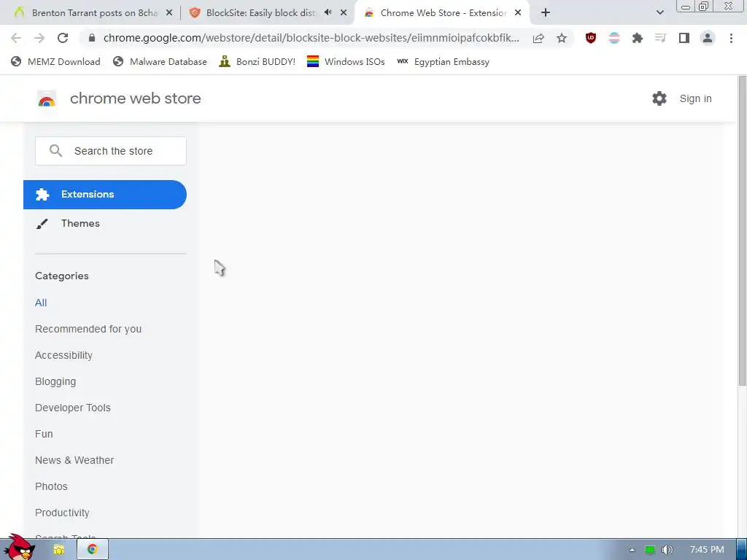Image resolution: width=747 pixels, height=560 pixels.
Task: Click the search magnifier icon in store
Action: [55, 151]
